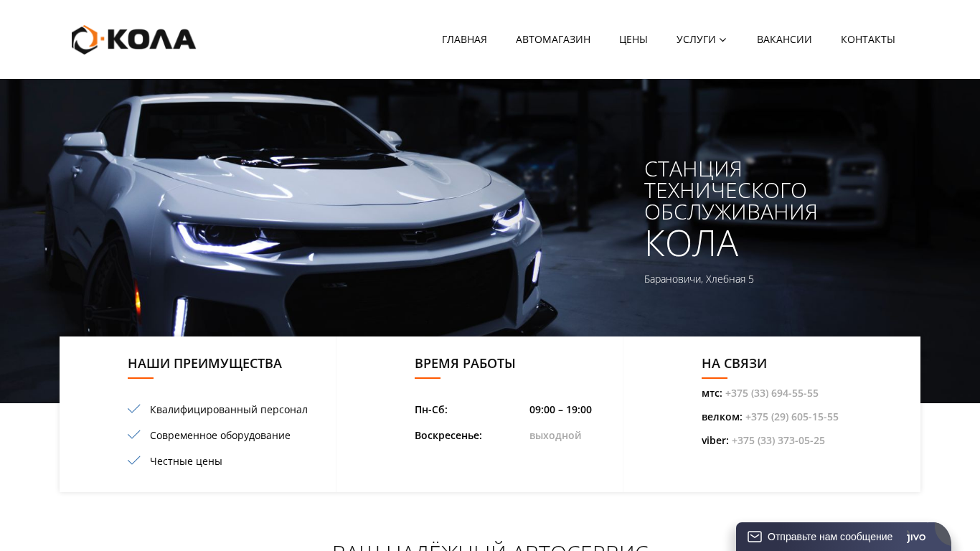
Task: Open the Главная menu item
Action: 464,39
